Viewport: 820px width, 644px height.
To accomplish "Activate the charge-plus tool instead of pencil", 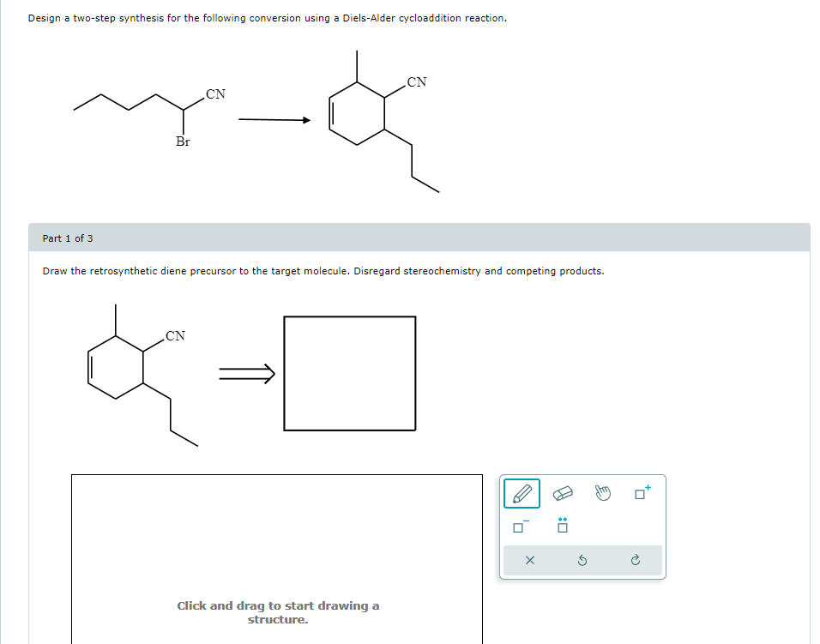I will click(640, 493).
